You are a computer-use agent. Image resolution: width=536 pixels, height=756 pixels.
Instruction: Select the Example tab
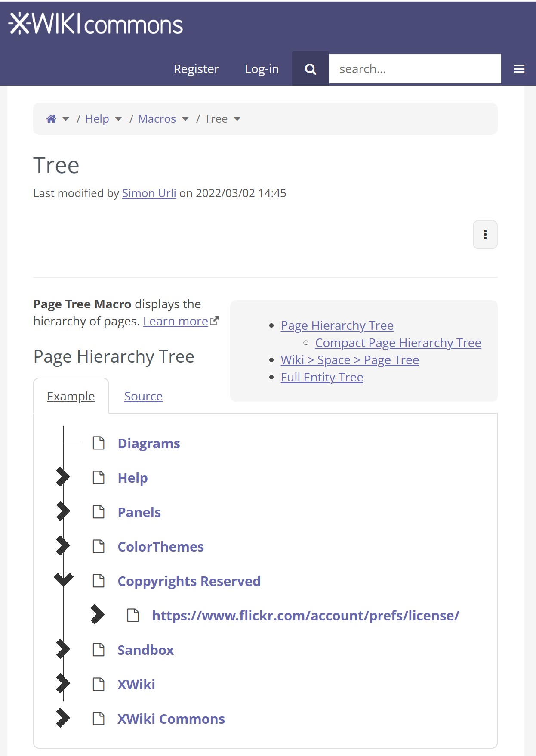[71, 396]
